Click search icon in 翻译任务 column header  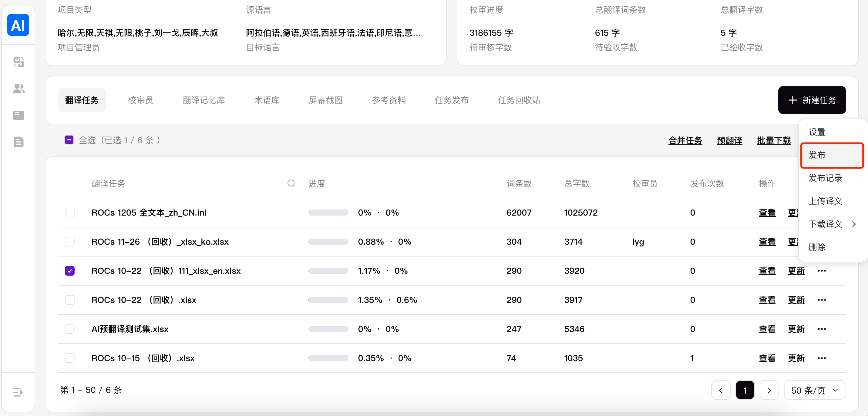click(x=291, y=183)
